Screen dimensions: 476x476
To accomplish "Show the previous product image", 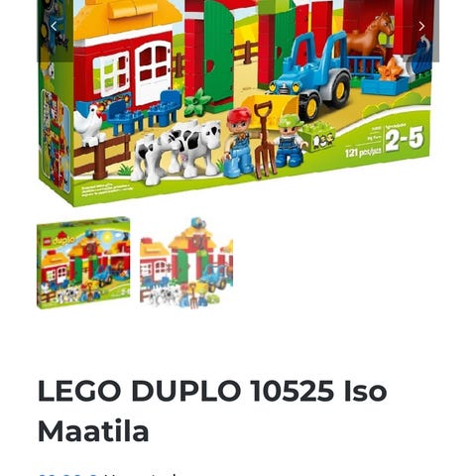I will click(54, 26).
